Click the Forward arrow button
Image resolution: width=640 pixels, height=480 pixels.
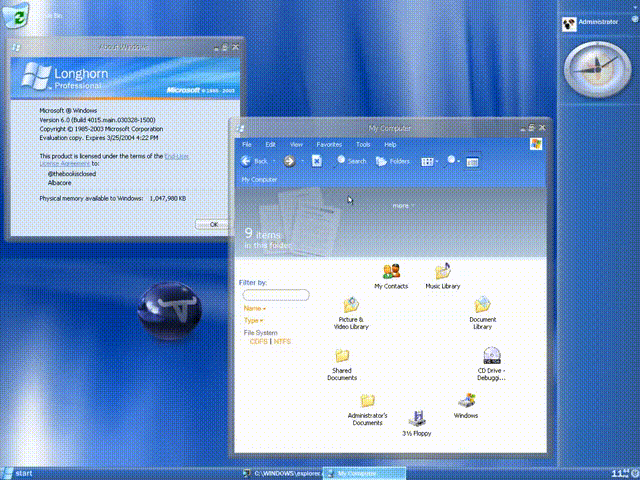point(289,161)
